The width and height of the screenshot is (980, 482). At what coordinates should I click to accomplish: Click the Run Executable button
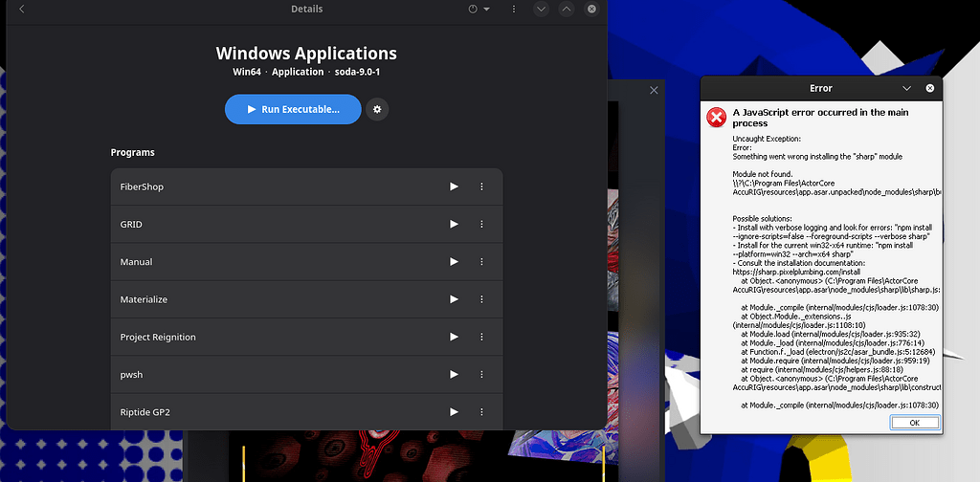click(293, 109)
